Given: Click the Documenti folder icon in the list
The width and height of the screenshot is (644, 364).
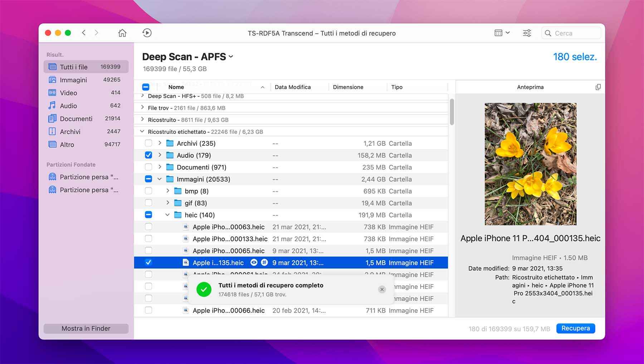Looking at the screenshot, I should 170,167.
